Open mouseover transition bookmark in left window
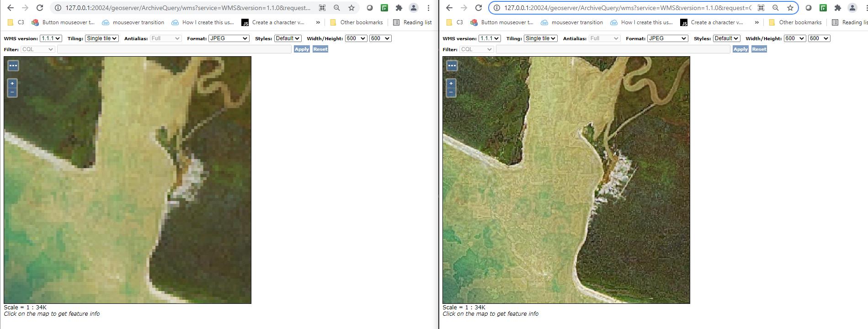 point(133,22)
